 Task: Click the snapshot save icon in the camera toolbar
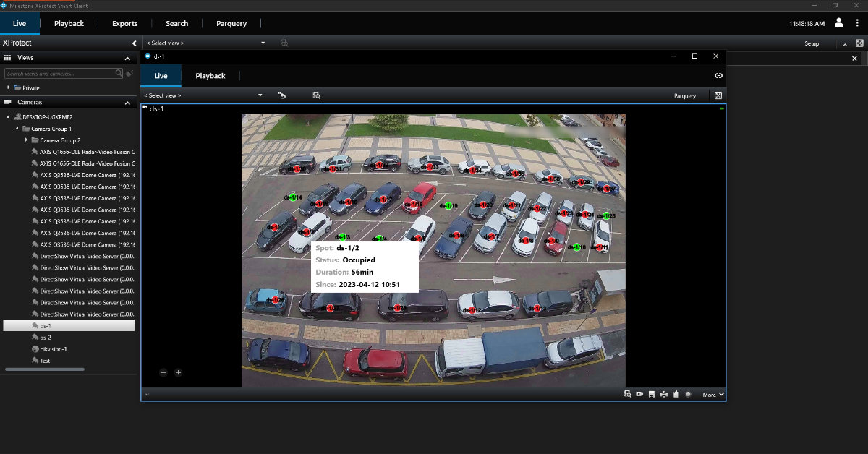point(652,394)
